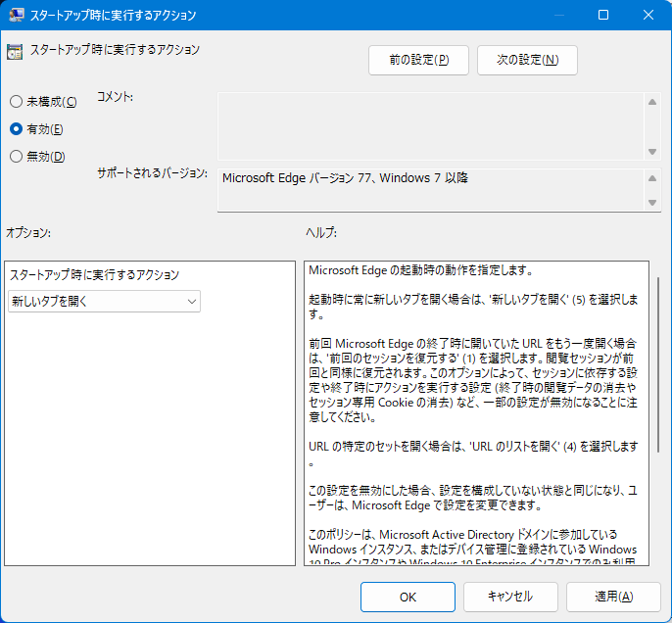Image resolution: width=672 pixels, height=623 pixels.
Task: Click supported version box scroll down arrow
Action: [x=652, y=202]
